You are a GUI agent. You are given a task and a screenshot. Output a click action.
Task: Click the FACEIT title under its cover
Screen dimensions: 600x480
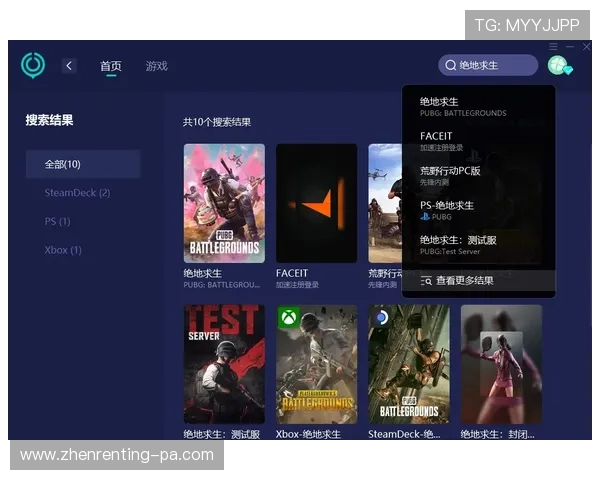point(292,273)
